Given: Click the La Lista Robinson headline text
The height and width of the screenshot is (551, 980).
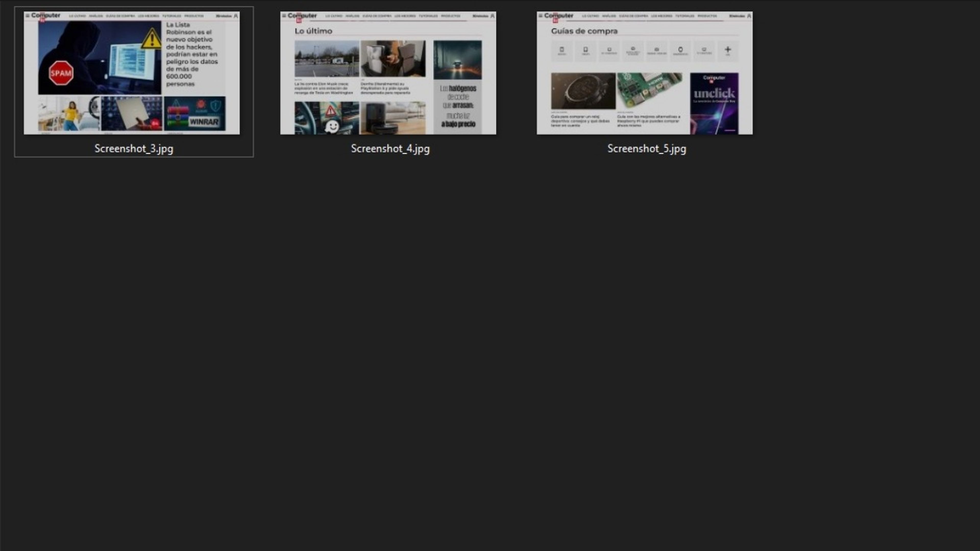Looking at the screenshot, I should point(192,54).
